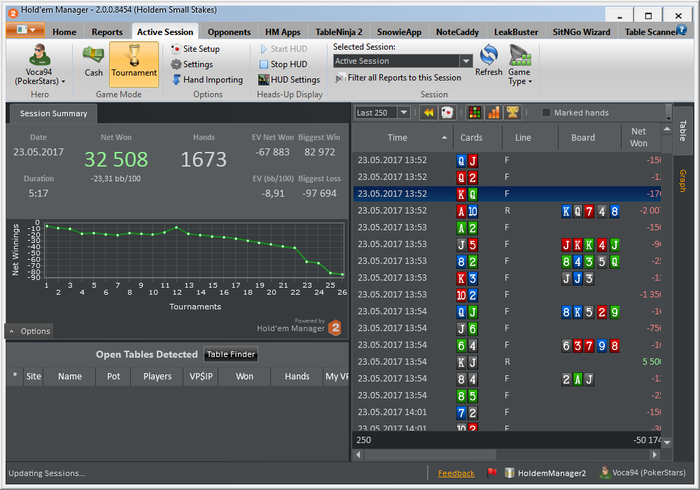Open the LeakBuster tab

point(516,32)
